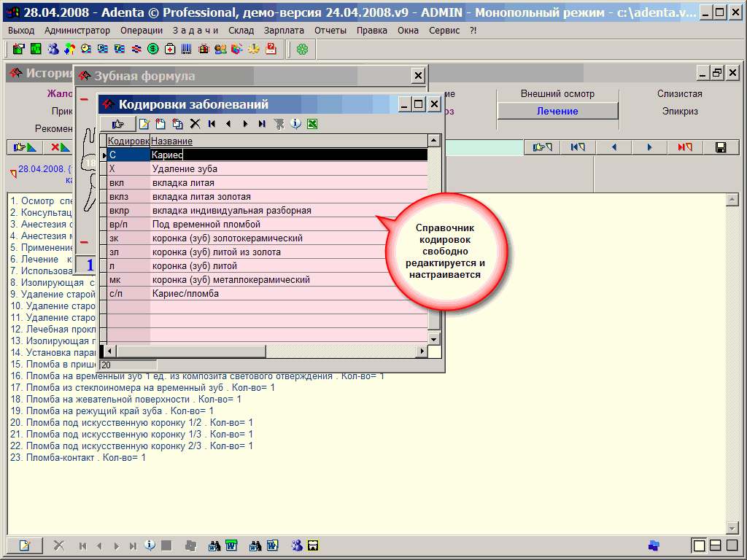This screenshot has width=747, height=560.
Task: Click the save diskette icon on the right
Action: click(721, 147)
